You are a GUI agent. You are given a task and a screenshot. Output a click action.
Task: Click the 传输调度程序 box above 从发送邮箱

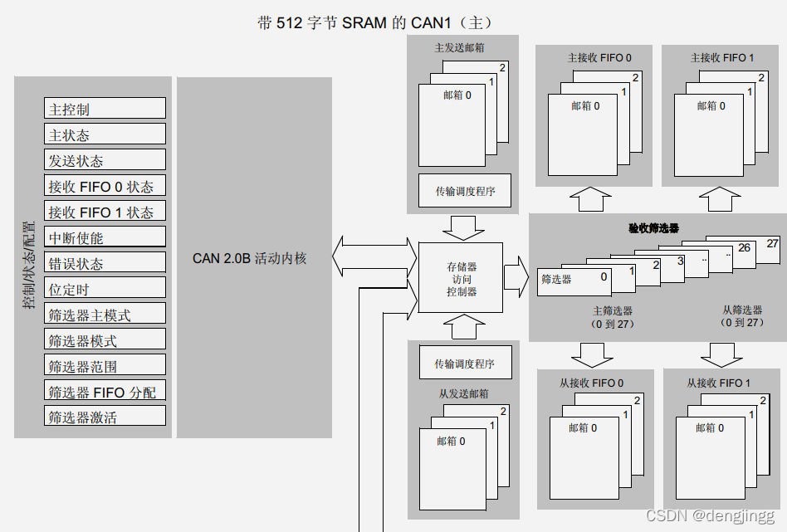(465, 363)
